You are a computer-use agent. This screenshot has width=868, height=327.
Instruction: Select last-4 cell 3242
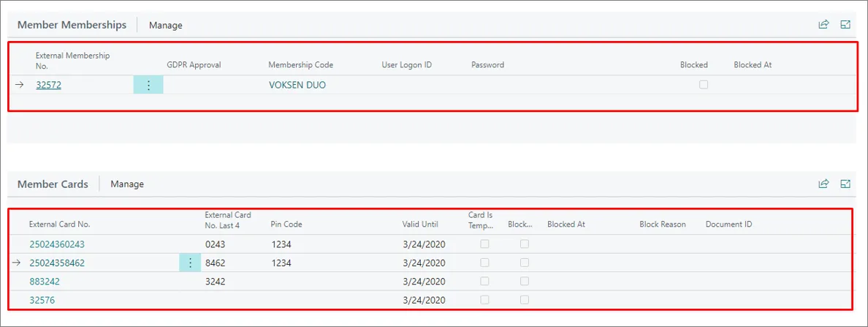215,282
